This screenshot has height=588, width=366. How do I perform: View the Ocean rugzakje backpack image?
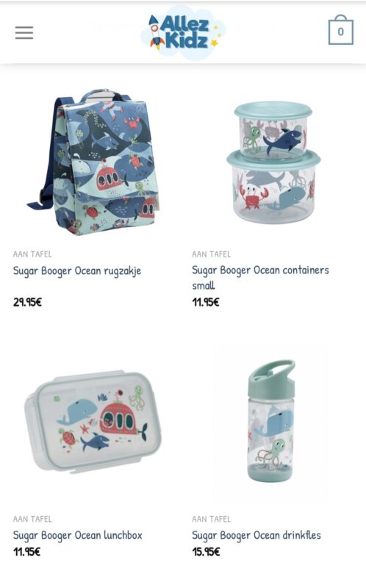[x=93, y=162]
